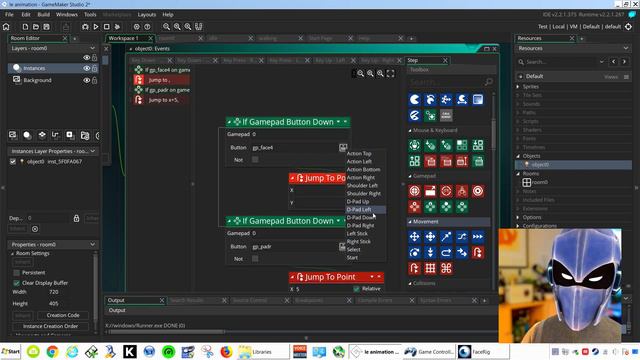Viewport: 640px width, 360px height.
Task: Click the create background layer icon under the layers list
Action: click(13, 135)
